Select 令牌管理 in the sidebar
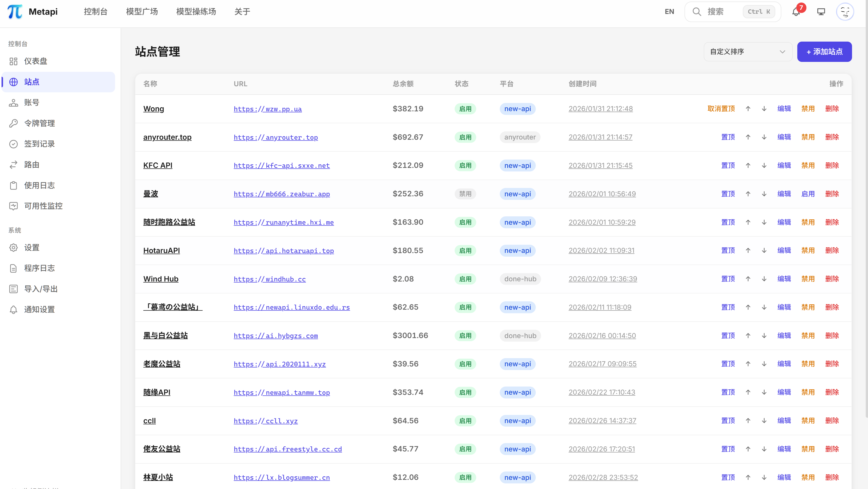The image size is (868, 489). pos(40,123)
